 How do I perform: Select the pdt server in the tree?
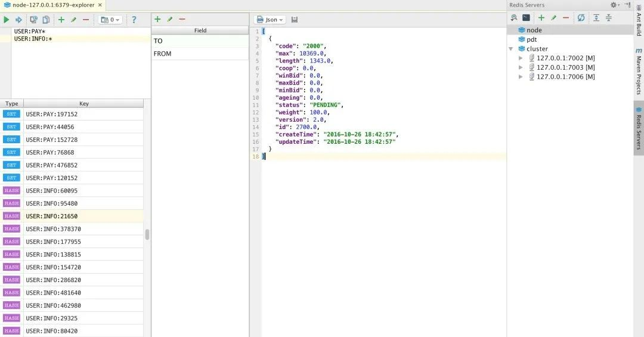coord(531,39)
